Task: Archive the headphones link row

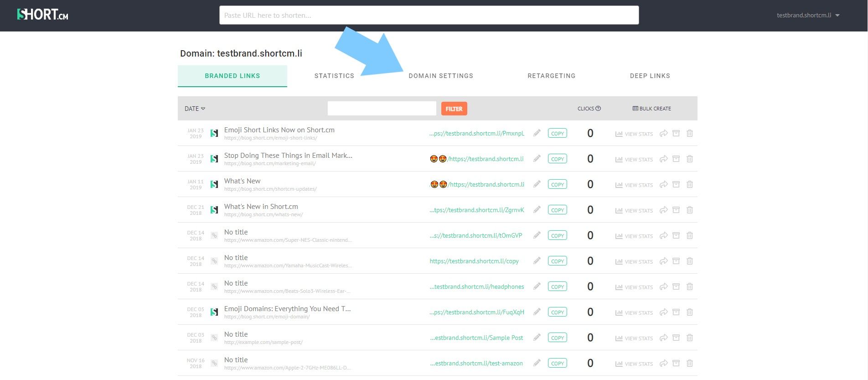Action: coord(677,286)
